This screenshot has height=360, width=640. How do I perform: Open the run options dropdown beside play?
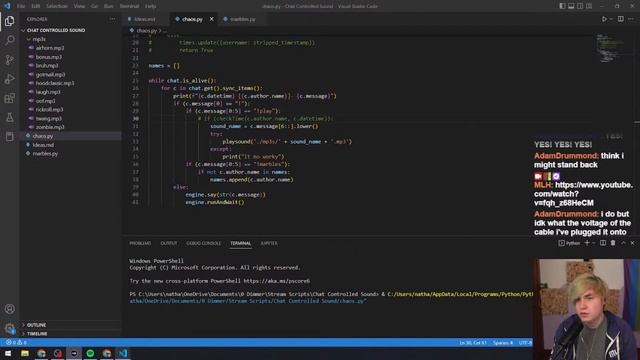point(611,19)
